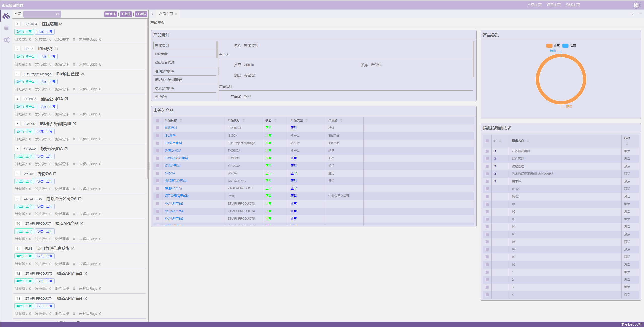The image size is (644, 327).
Task: Go to 产品主页 in top navigation
Action: point(534,5)
